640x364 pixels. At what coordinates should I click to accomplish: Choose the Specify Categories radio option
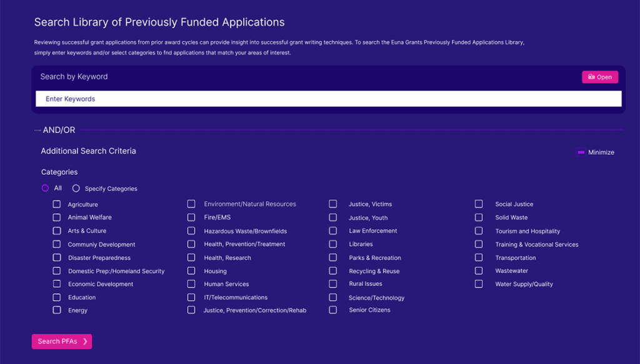pos(76,188)
